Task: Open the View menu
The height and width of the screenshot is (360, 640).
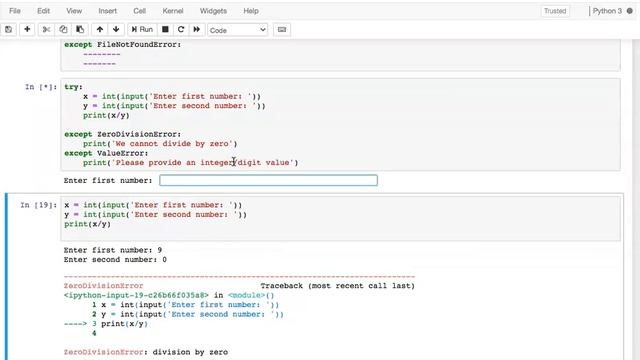Action: [x=74, y=11]
